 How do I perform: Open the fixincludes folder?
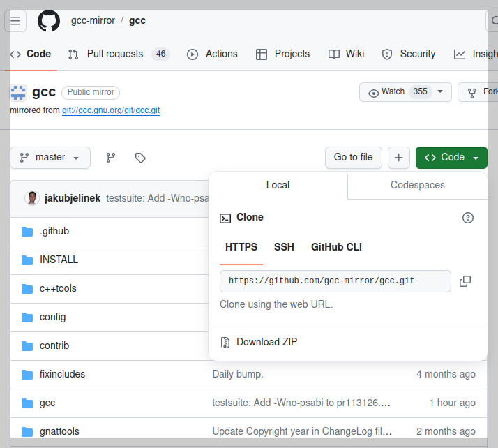pyautogui.click(x=62, y=374)
